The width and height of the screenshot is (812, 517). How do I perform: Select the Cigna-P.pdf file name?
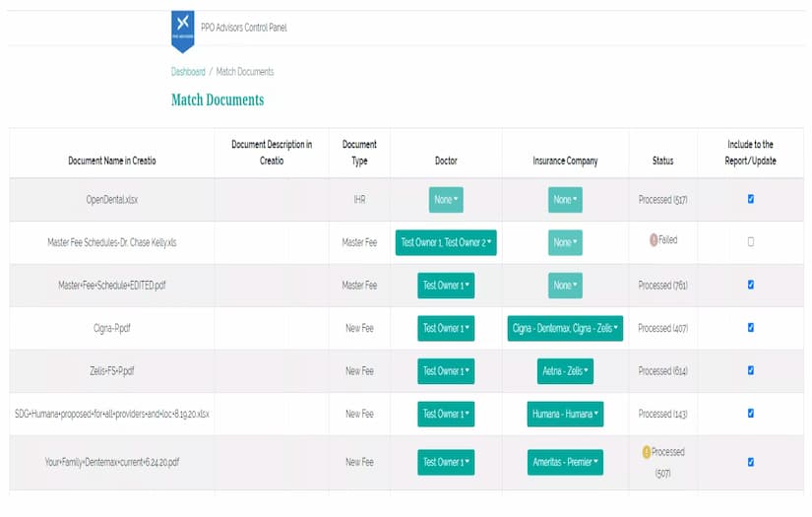(112, 328)
